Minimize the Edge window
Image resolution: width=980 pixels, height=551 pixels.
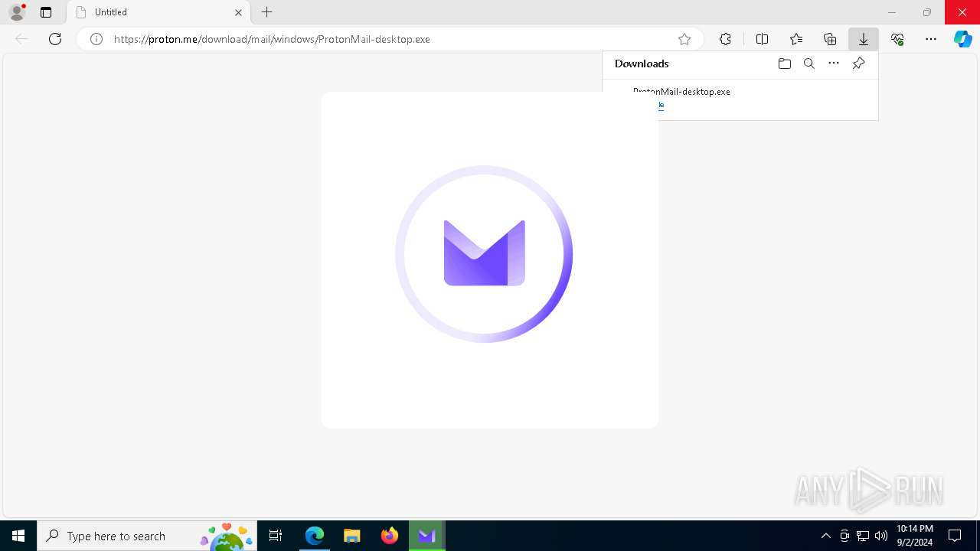[x=892, y=12]
